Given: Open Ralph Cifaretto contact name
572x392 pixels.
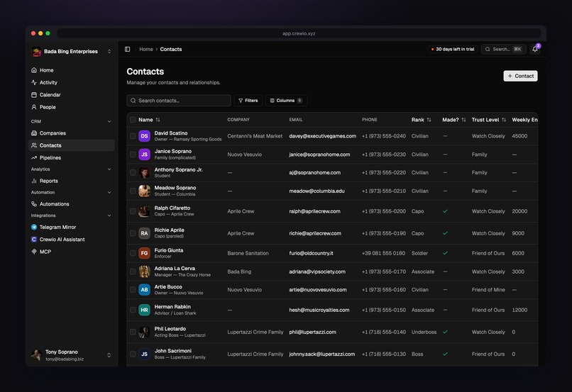Looking at the screenshot, I should tap(172, 208).
